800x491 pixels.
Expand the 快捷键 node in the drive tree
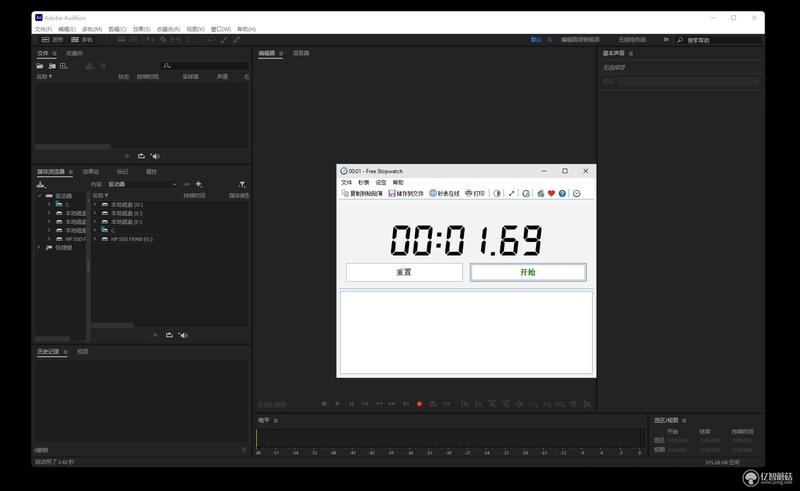click(x=39, y=248)
